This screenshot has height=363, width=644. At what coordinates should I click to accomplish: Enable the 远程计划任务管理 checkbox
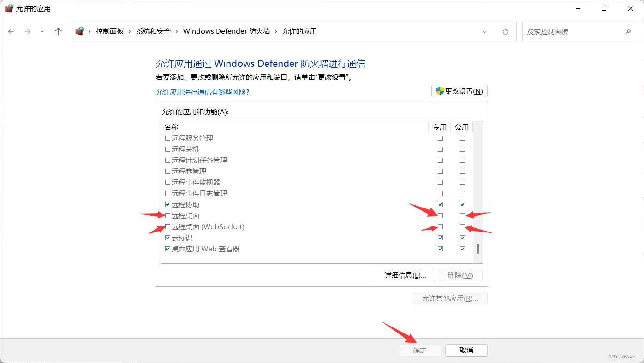(167, 160)
